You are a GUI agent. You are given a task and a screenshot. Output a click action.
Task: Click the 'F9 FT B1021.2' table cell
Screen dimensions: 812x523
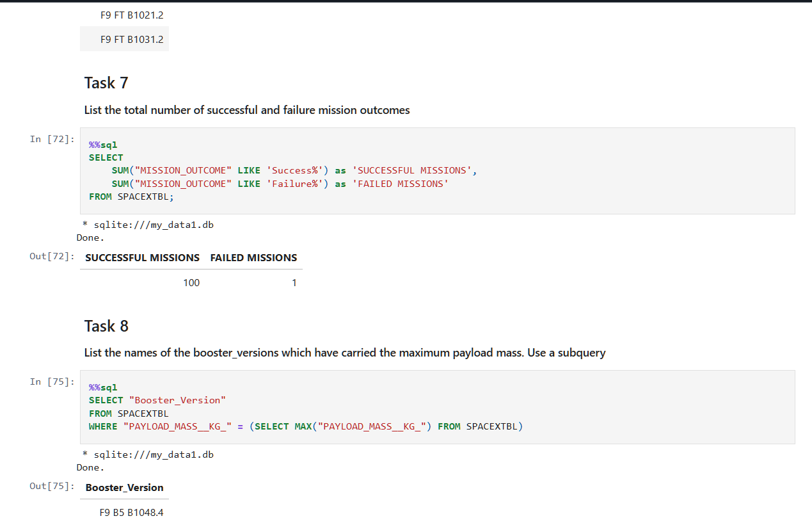point(132,15)
